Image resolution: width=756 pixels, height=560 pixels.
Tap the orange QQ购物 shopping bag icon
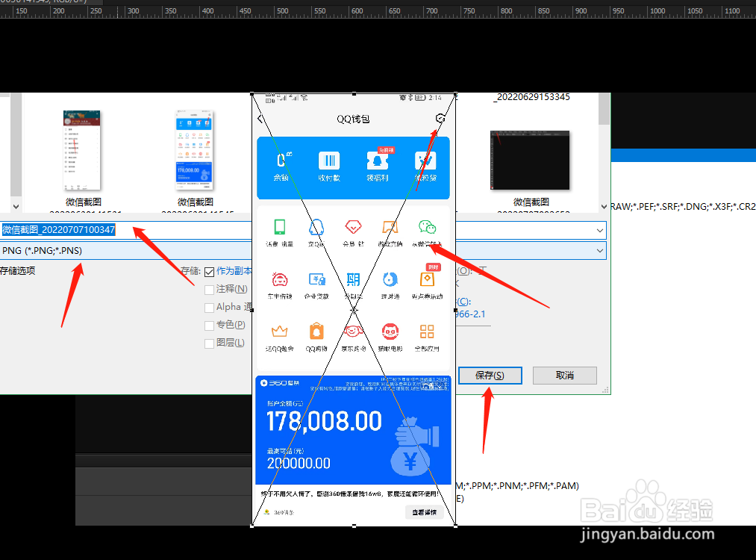click(x=316, y=332)
